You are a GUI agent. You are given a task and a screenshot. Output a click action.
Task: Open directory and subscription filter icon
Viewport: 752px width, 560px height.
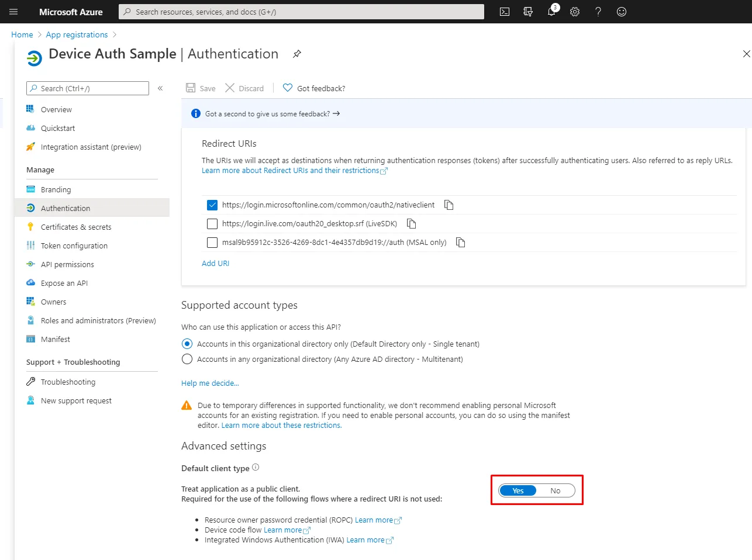coord(528,12)
